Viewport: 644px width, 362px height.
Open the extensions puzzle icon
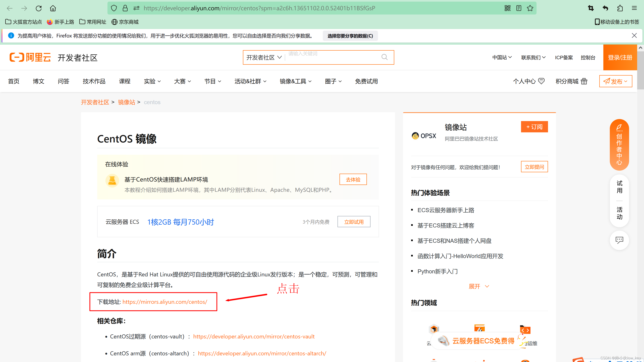620,8
